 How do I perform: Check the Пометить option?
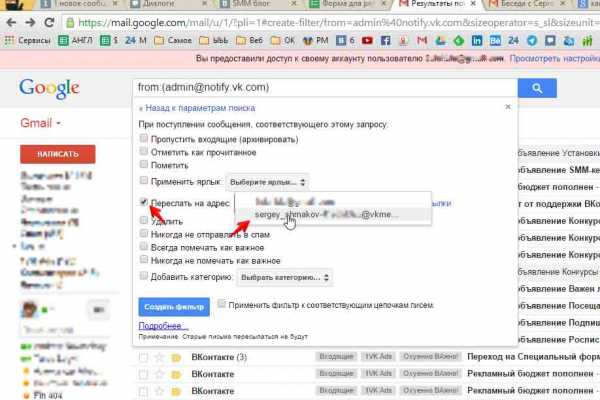(x=143, y=164)
